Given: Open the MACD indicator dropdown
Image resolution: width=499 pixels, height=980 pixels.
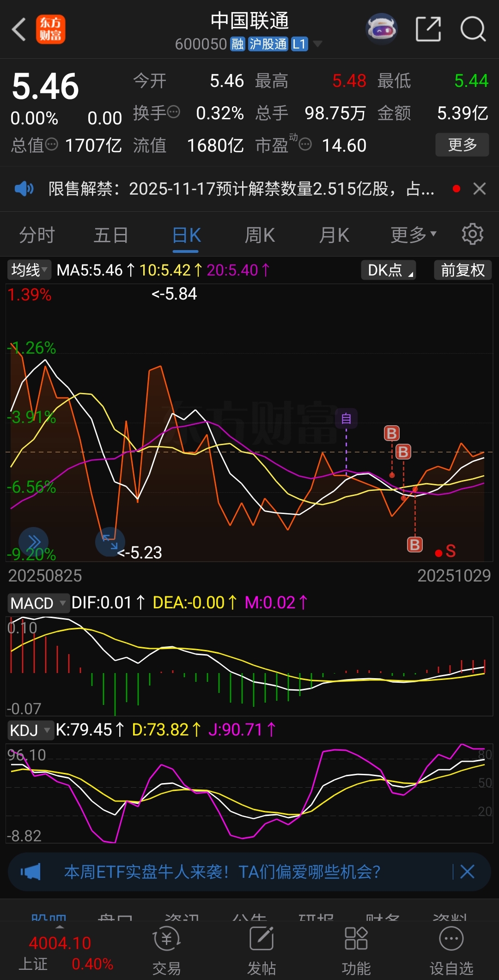Looking at the screenshot, I should [38, 603].
